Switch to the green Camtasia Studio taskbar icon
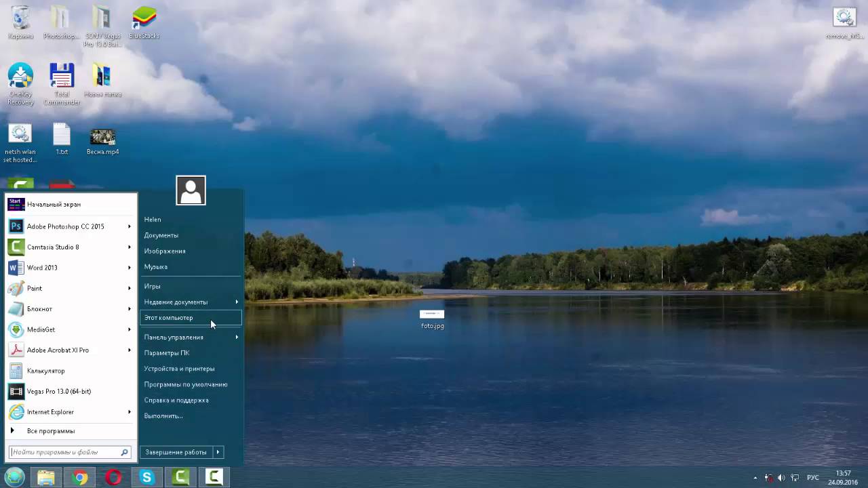 (x=180, y=477)
